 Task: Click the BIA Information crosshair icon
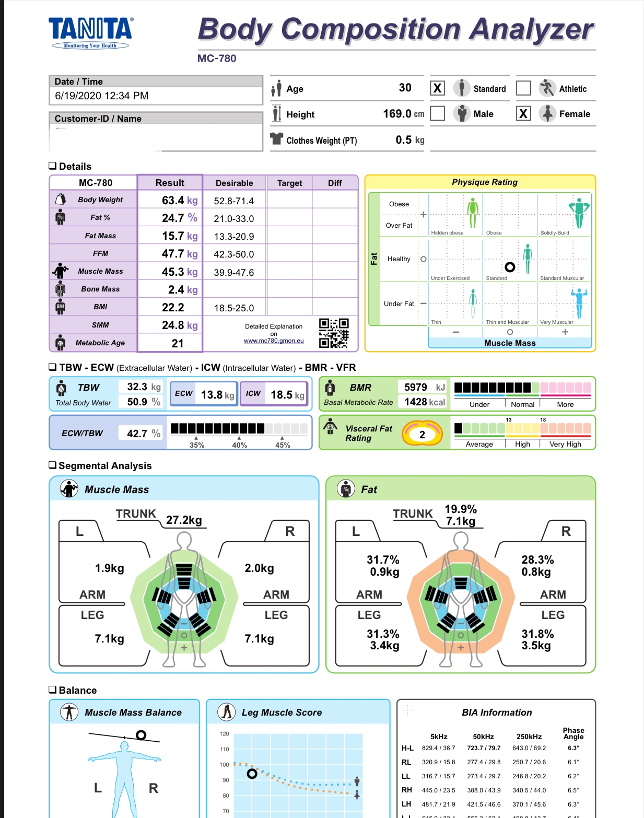click(408, 710)
